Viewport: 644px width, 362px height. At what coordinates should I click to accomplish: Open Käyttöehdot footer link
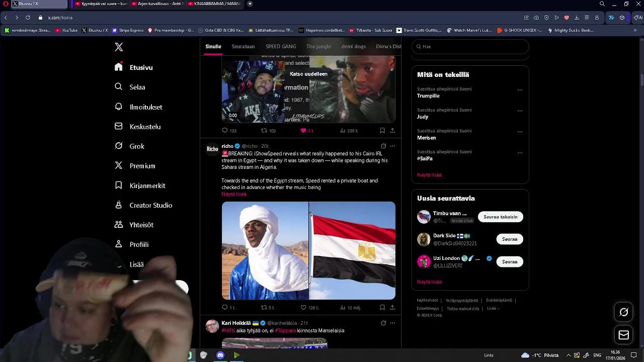point(428,300)
